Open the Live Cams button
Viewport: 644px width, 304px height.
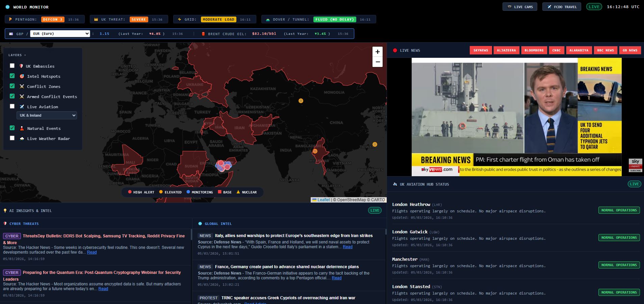tap(520, 7)
